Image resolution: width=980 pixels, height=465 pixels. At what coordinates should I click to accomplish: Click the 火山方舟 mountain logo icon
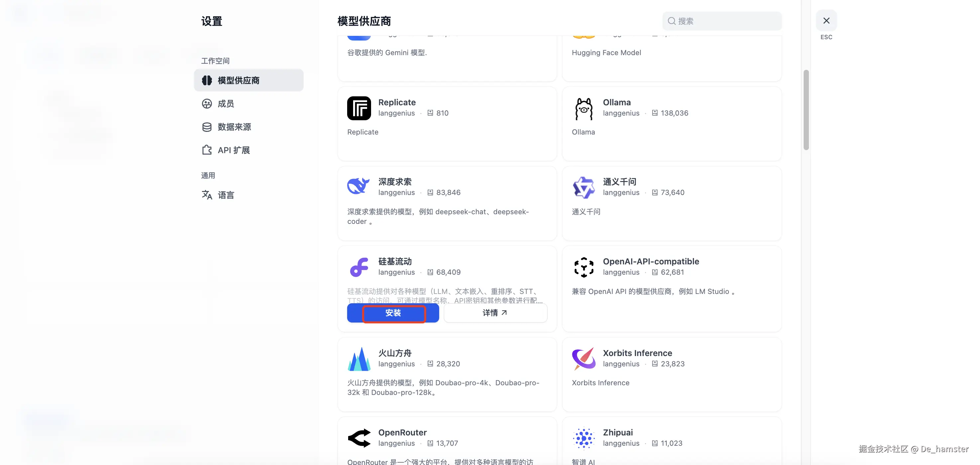[x=359, y=359]
